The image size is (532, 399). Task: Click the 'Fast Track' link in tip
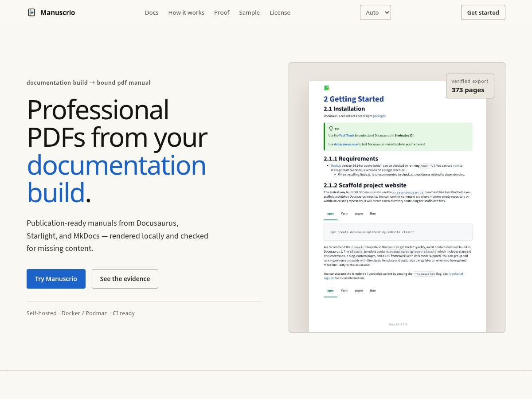coord(347,135)
